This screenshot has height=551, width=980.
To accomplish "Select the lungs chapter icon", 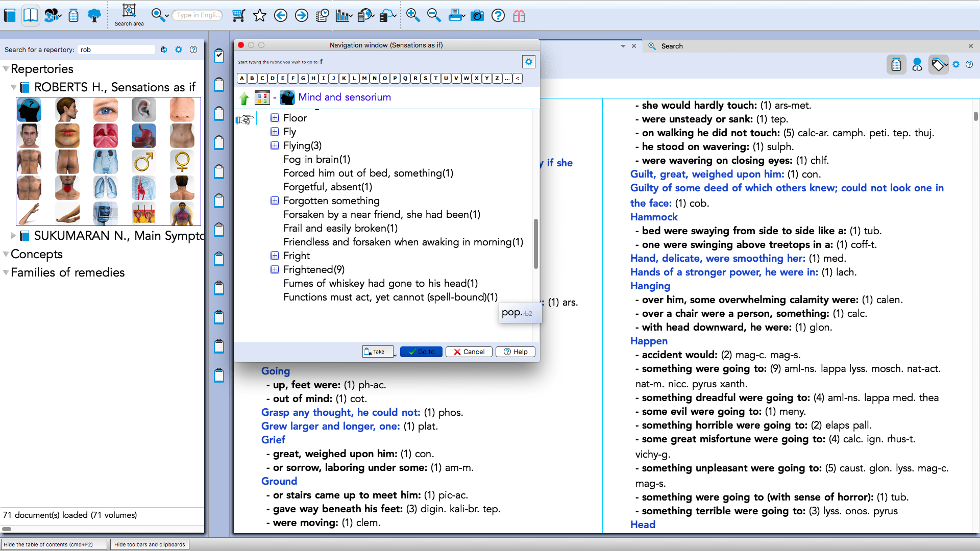I will pyautogui.click(x=106, y=188).
